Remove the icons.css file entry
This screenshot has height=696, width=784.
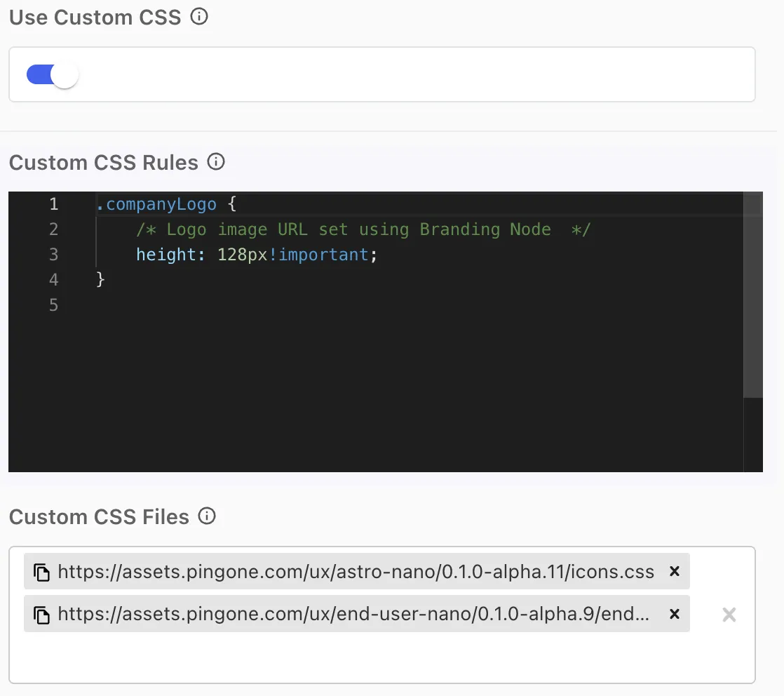(x=675, y=571)
